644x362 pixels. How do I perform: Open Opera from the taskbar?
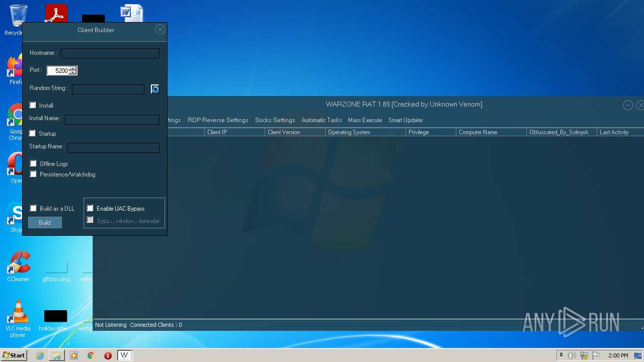[x=108, y=355]
